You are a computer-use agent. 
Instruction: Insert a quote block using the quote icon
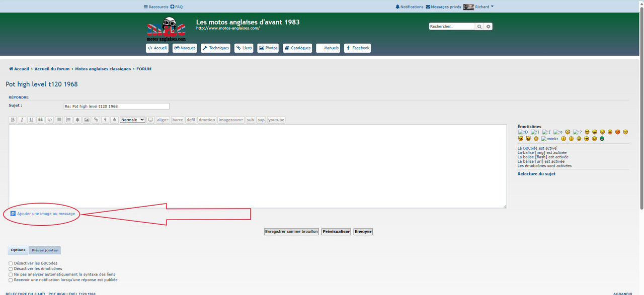[40, 120]
